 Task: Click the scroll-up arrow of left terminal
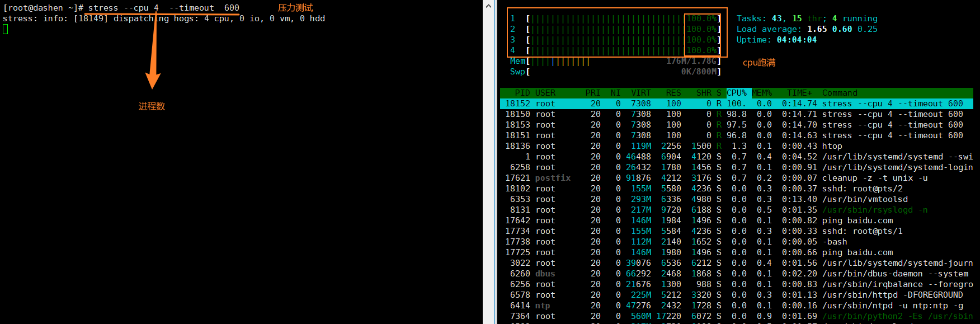pos(488,6)
